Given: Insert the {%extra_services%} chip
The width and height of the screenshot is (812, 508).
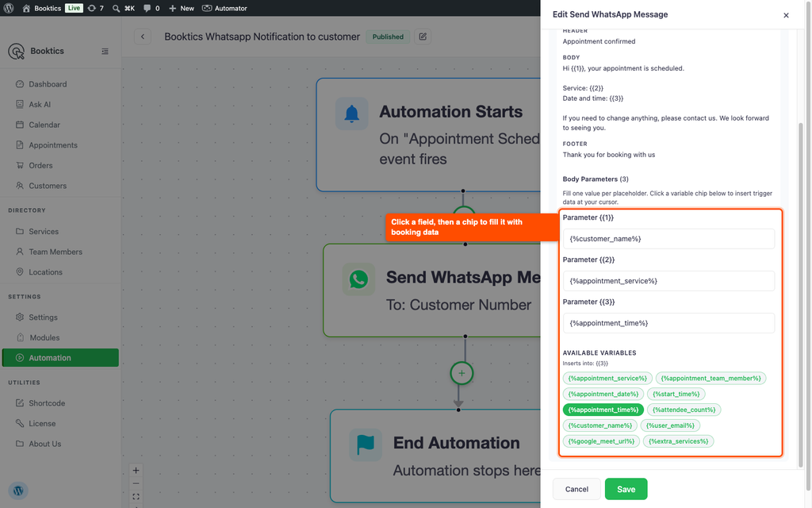Looking at the screenshot, I should [x=679, y=441].
